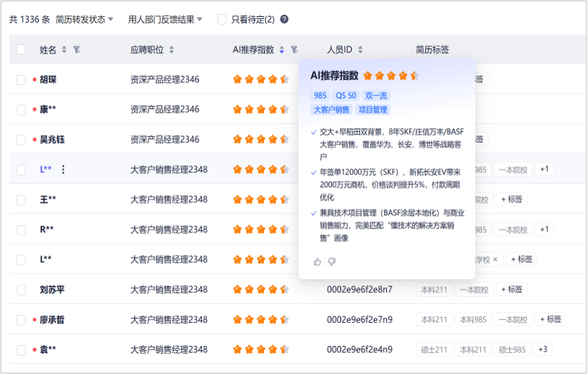This screenshot has width=588, height=374.
Task: Click the 共 1336 条 count text
Action: (x=30, y=19)
